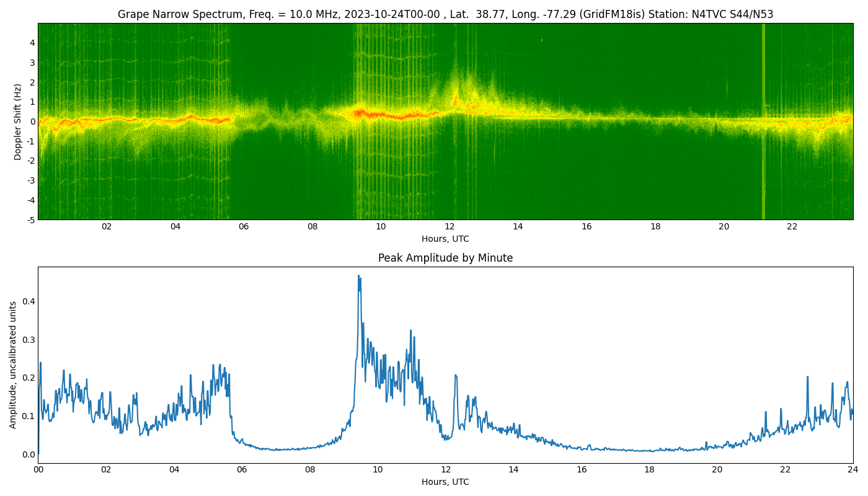Click the "Amplitude, uncalibrated units" axis label
This screenshot has width=868, height=496.
[14, 365]
